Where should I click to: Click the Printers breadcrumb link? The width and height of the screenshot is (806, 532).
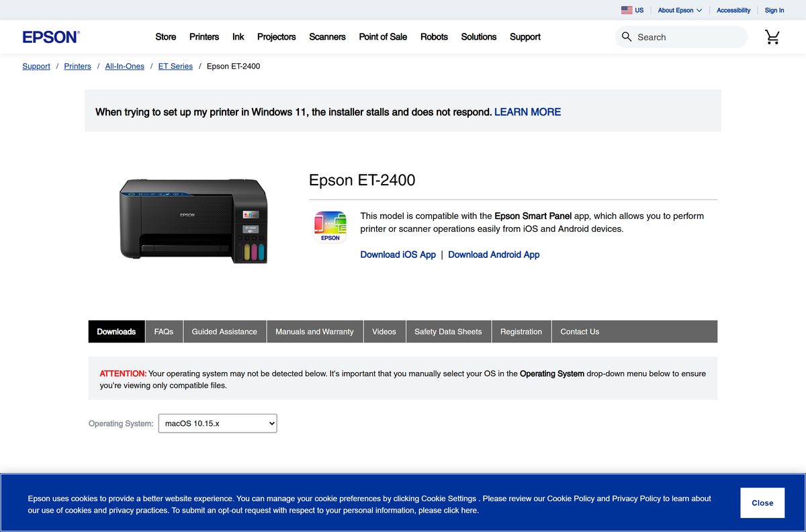(78, 66)
